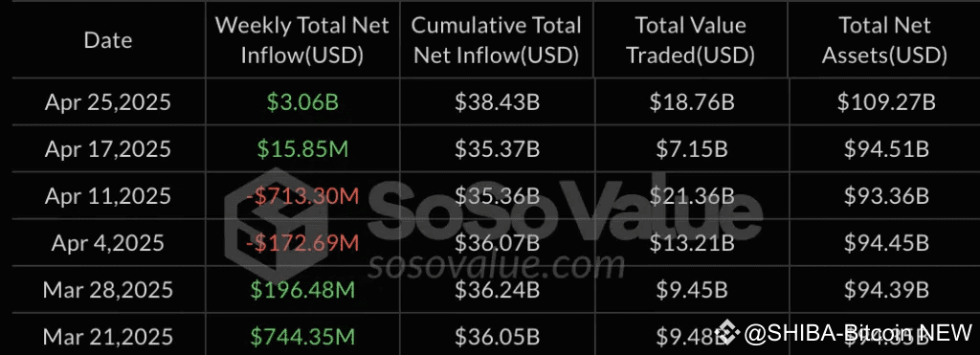Click the $3.06B weekly inflow value

coord(302,102)
